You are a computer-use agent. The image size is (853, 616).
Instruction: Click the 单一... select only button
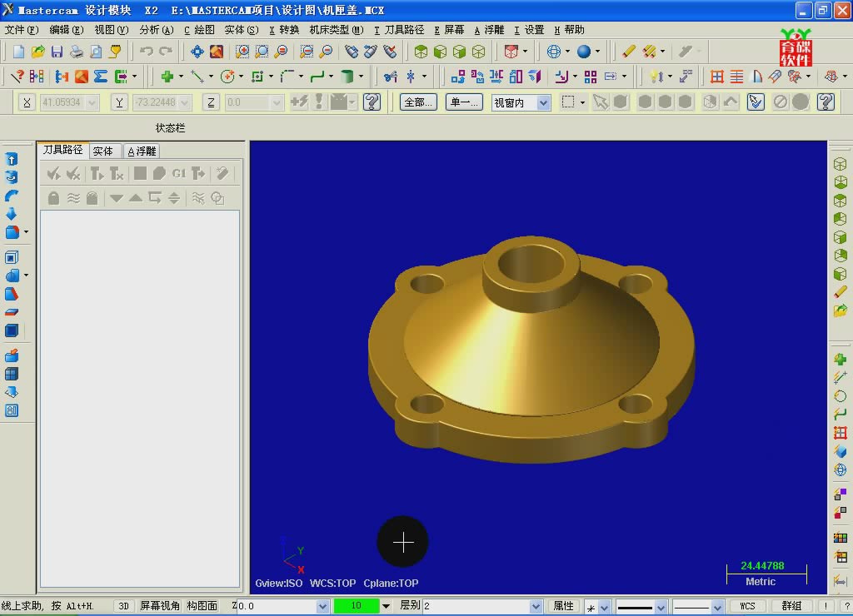[464, 102]
